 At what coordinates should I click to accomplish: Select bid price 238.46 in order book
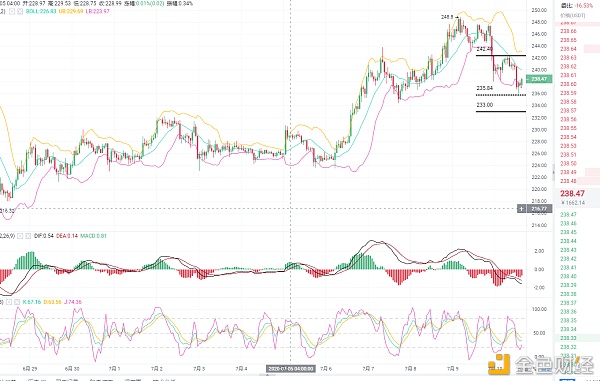(568, 223)
